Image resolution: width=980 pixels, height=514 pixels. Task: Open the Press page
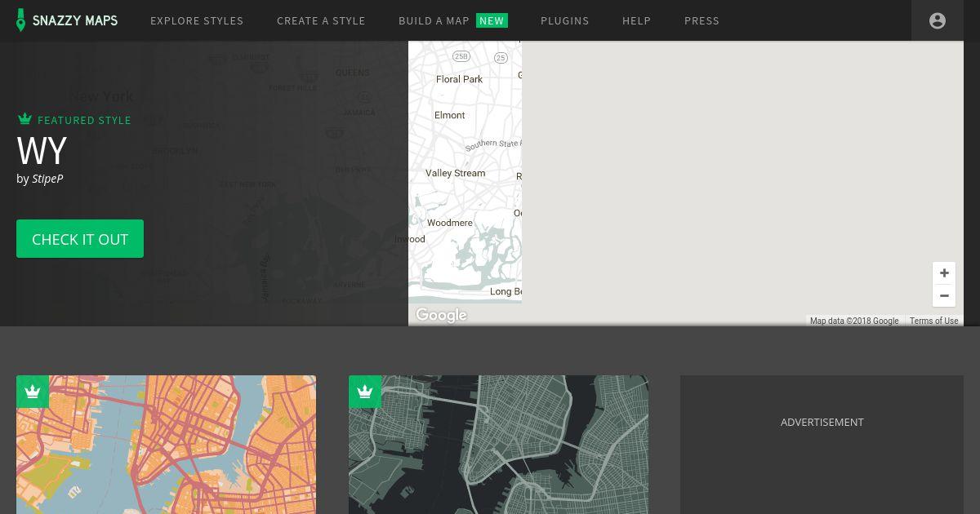coord(702,20)
